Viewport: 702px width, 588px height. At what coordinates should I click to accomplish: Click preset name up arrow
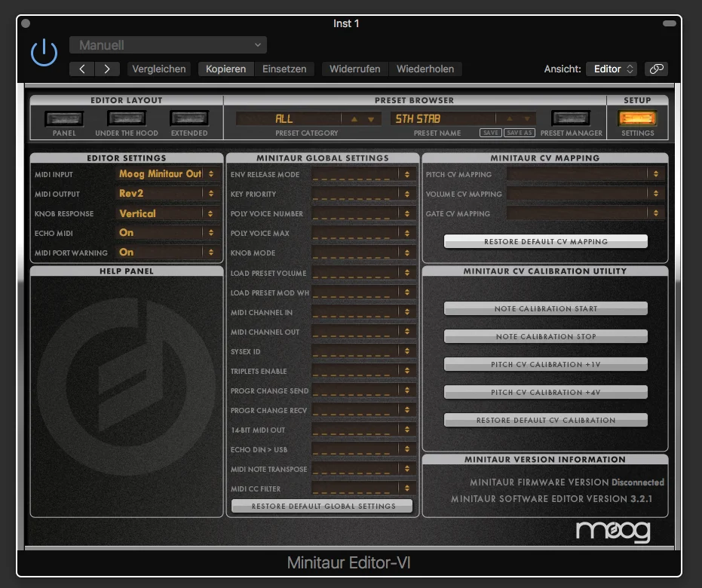pyautogui.click(x=510, y=119)
